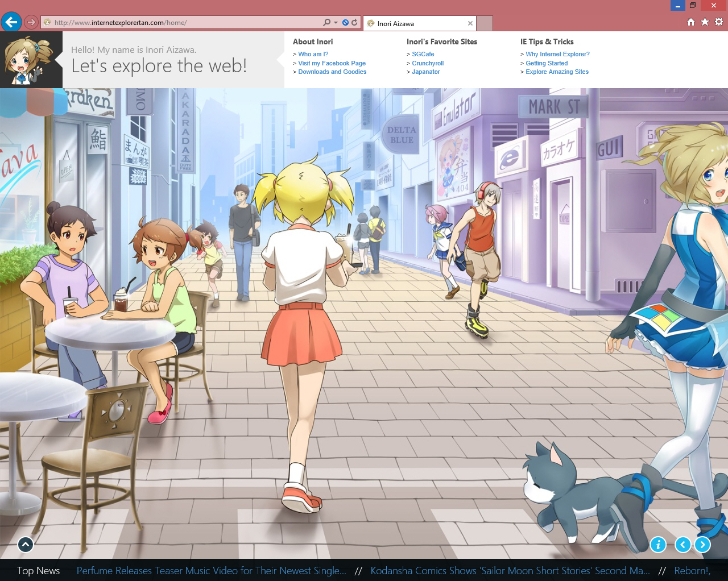This screenshot has width=728, height=581.
Task: Click the search magnifier in the address bar
Action: pos(326,22)
